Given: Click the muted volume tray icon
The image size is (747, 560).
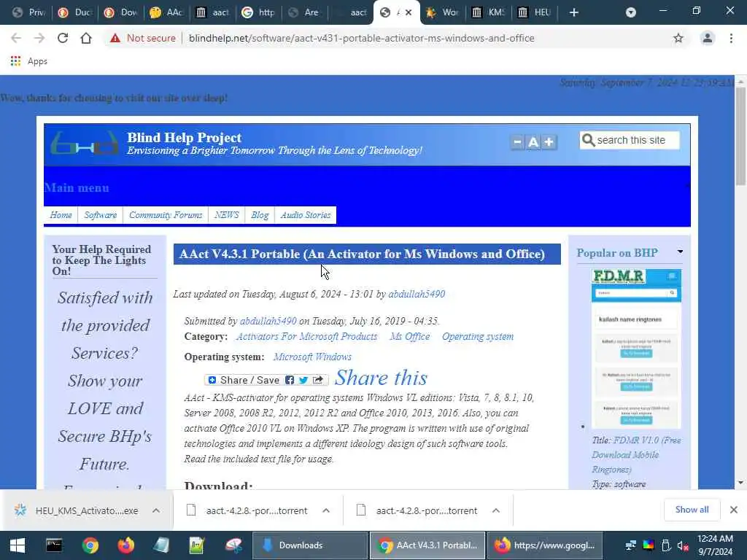Looking at the screenshot, I should click(684, 545).
